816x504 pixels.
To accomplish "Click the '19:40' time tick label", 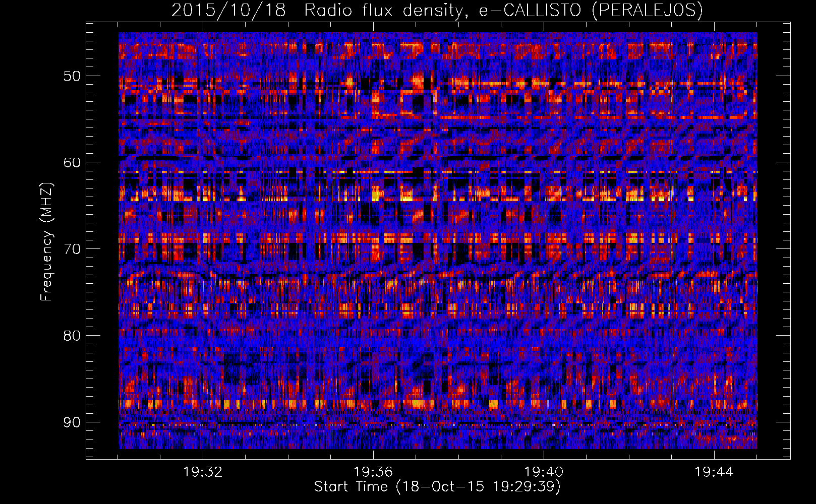I will [544, 472].
